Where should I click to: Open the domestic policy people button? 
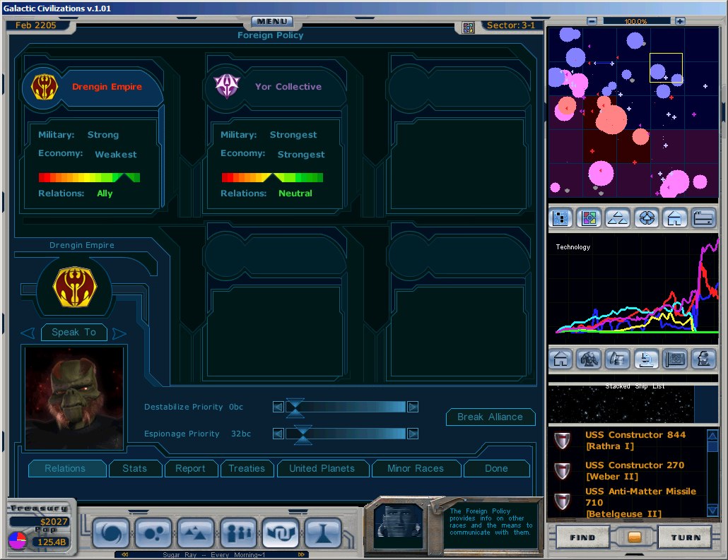(x=238, y=534)
